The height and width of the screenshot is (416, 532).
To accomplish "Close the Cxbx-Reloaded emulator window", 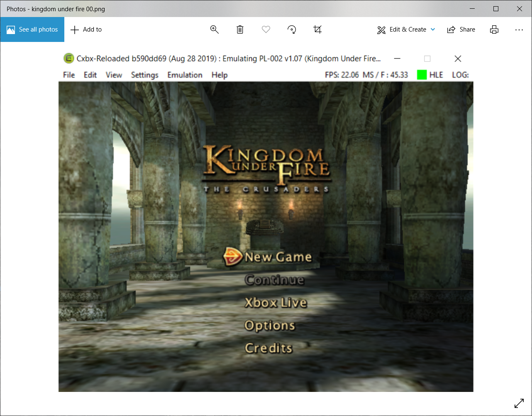I will [458, 59].
